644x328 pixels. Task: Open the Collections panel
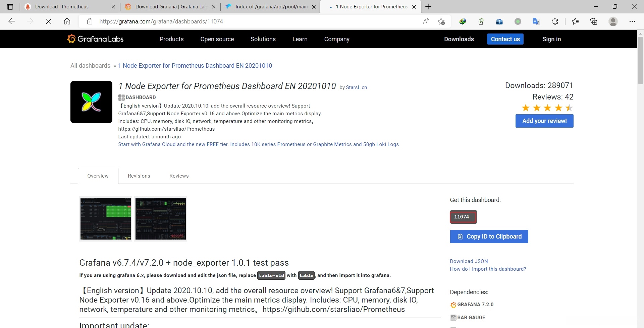point(594,21)
